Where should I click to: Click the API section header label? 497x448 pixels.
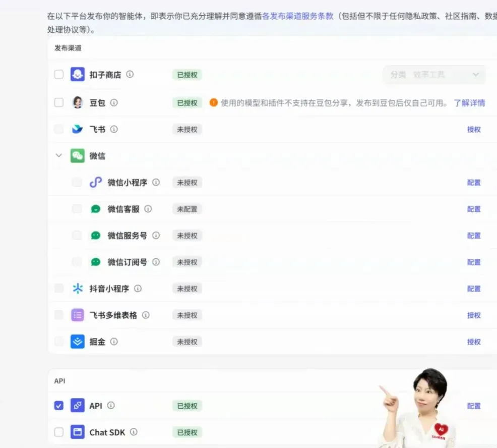tap(59, 381)
